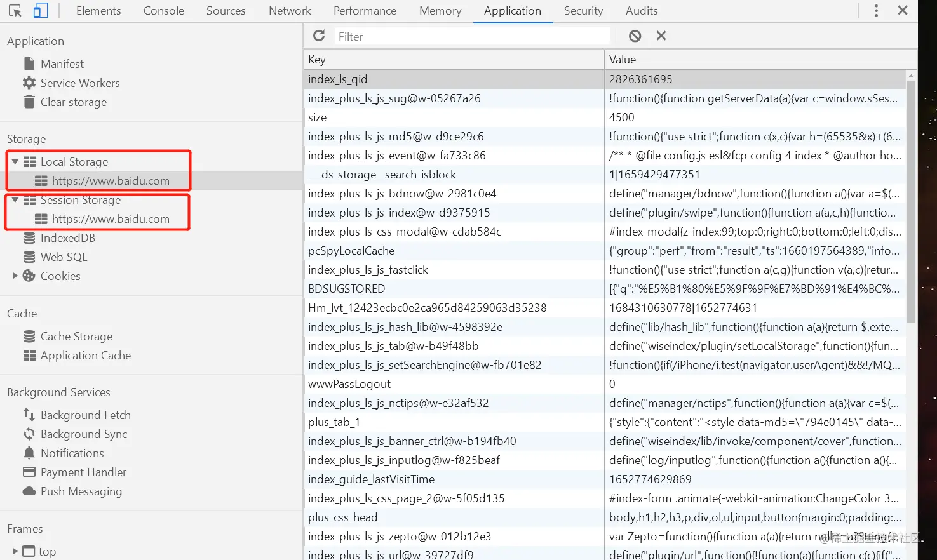Image resolution: width=937 pixels, height=560 pixels.
Task: Open DevTools more options menu
Action: click(x=877, y=11)
